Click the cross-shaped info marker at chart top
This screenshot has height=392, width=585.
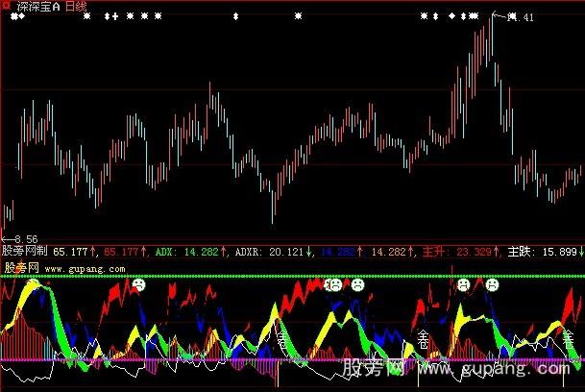pyautogui.click(x=115, y=16)
